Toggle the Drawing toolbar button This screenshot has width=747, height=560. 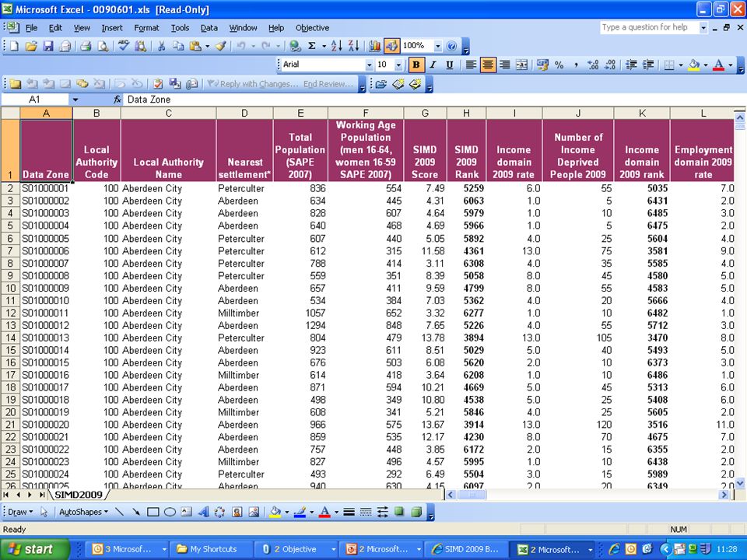pyautogui.click(x=391, y=46)
